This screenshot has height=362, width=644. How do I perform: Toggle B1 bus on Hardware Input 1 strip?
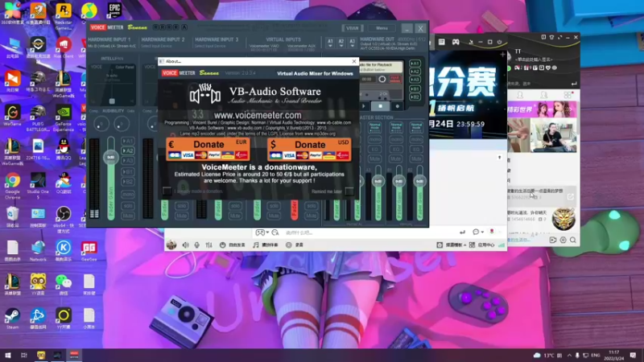pos(128,171)
